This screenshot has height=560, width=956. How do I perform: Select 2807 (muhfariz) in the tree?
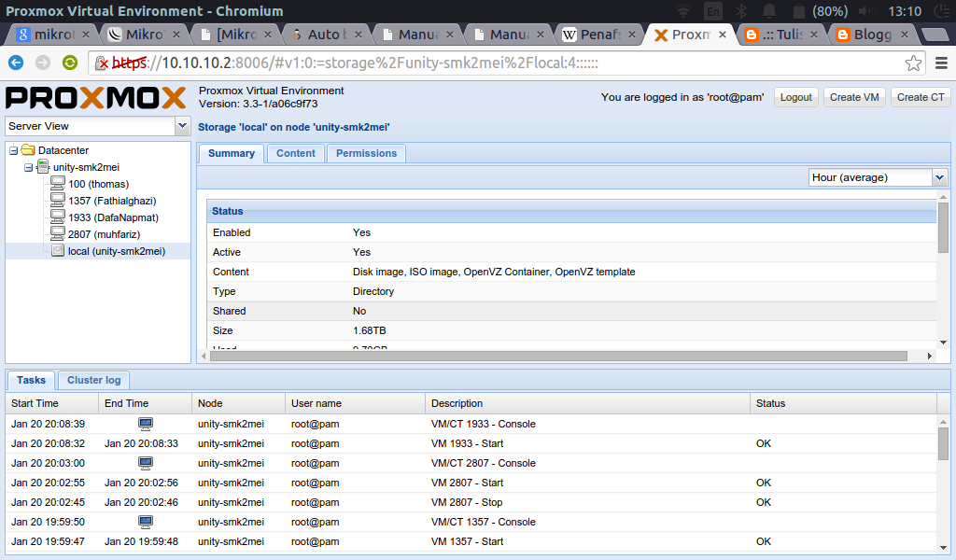pyautogui.click(x=104, y=234)
